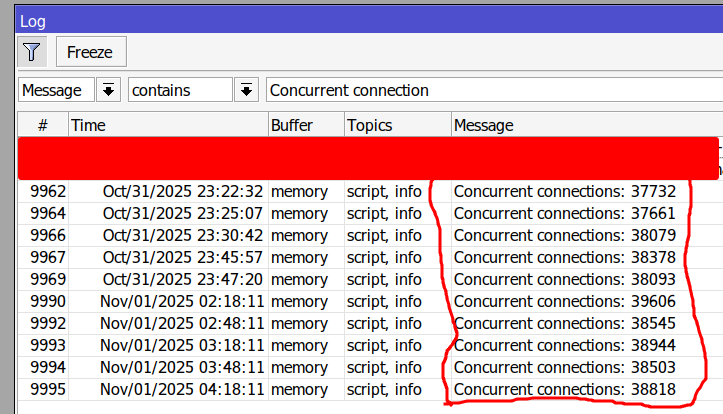This screenshot has height=414, width=723.
Task: Click the last log entry 9995
Action: [48, 389]
